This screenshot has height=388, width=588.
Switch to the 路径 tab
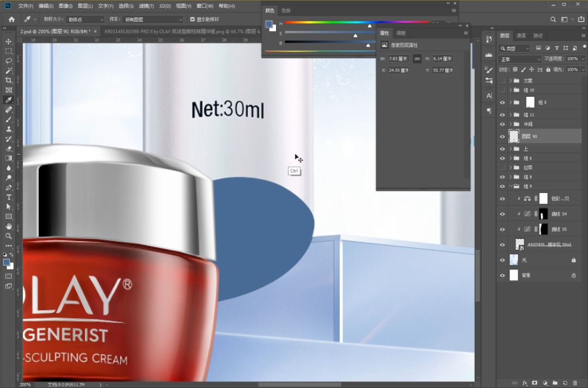[x=538, y=35]
